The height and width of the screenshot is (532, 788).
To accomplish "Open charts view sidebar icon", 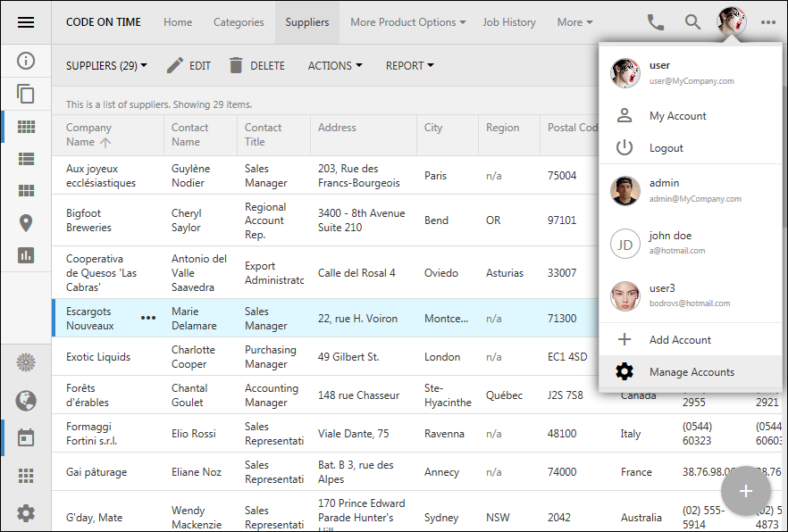I will (26, 255).
